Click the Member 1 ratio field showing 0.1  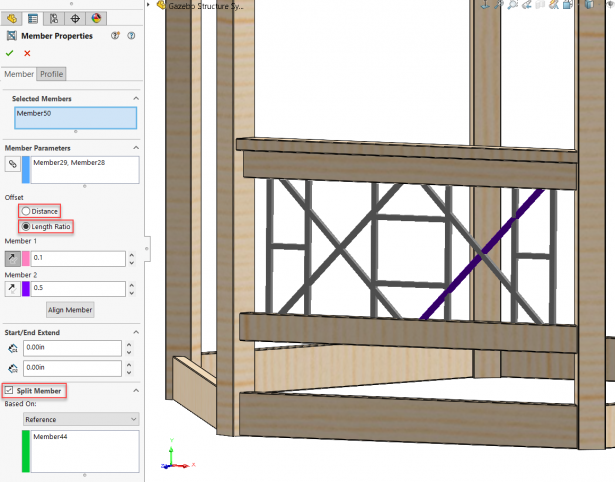[x=77, y=258]
